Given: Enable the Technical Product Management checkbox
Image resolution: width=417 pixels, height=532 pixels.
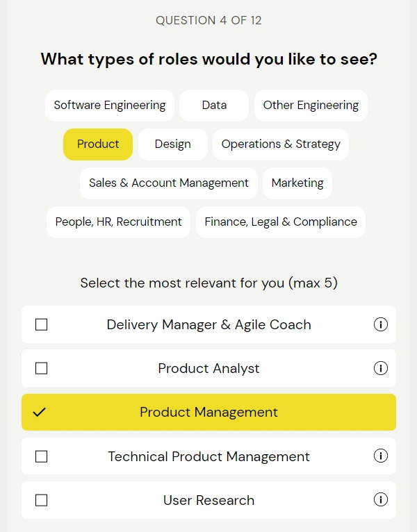Looking at the screenshot, I should pos(42,456).
